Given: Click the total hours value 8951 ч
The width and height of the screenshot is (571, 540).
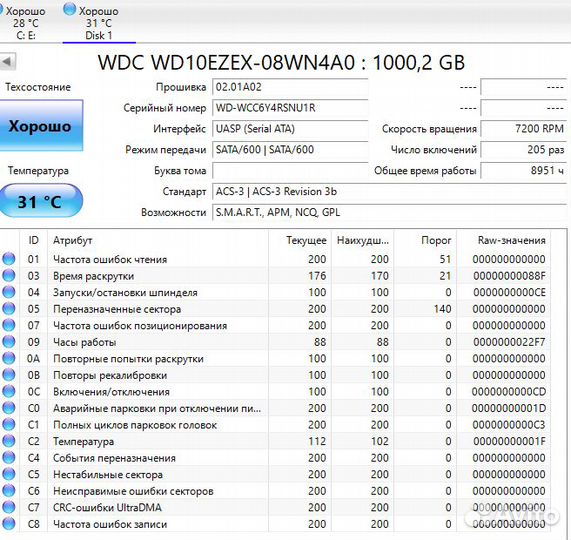Looking at the screenshot, I should [x=523, y=171].
